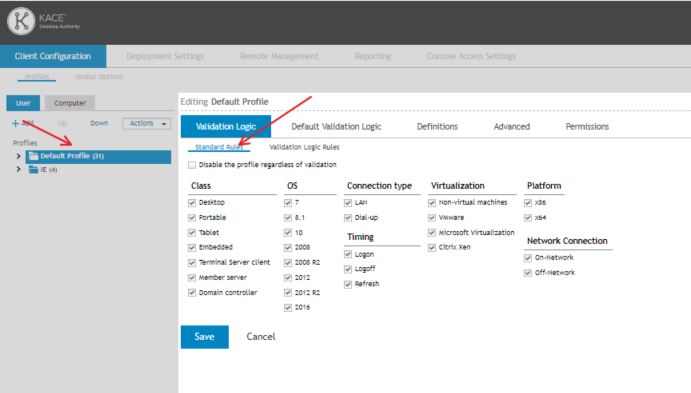
Task: Toggle OS 2008 R2 checkbox
Action: (288, 263)
